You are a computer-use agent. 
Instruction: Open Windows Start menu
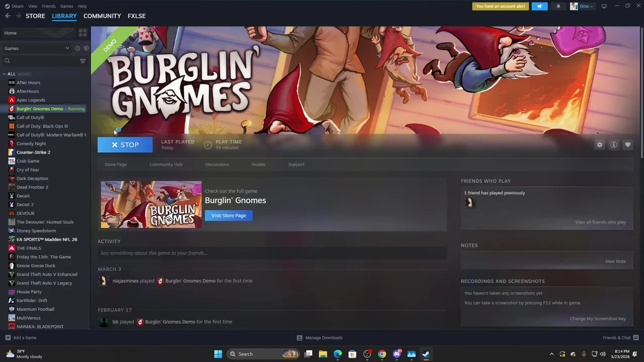pos(218,354)
